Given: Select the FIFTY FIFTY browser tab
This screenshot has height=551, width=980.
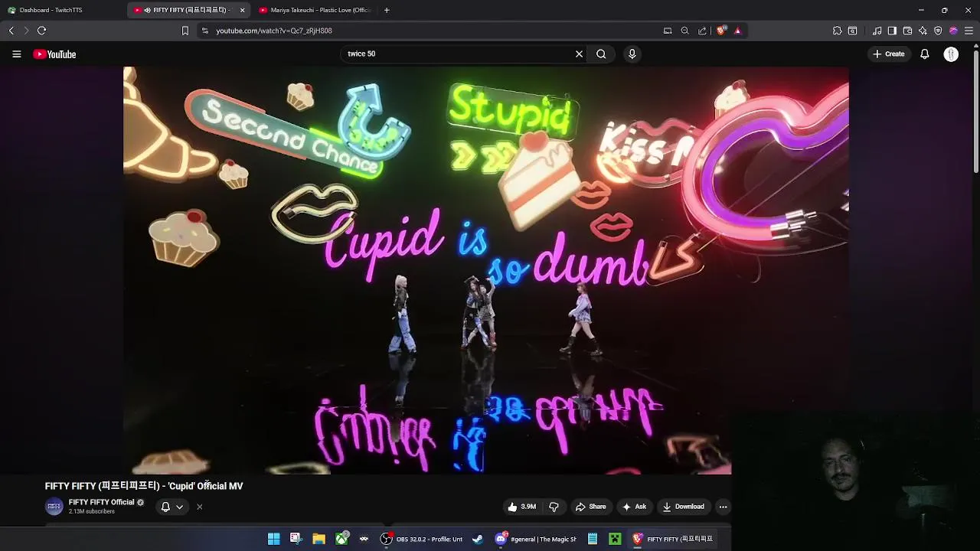Looking at the screenshot, I should click(x=188, y=10).
